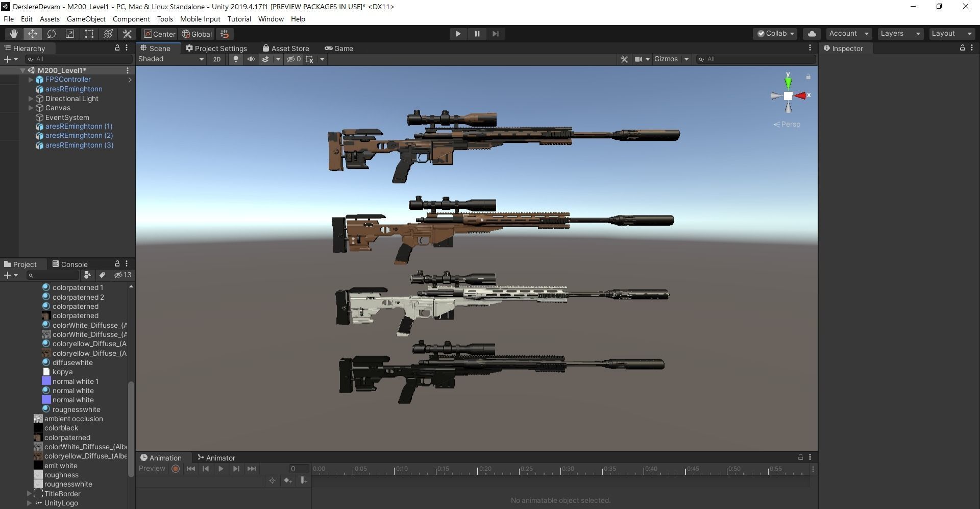Open Unity cloud services panel

[x=812, y=34]
